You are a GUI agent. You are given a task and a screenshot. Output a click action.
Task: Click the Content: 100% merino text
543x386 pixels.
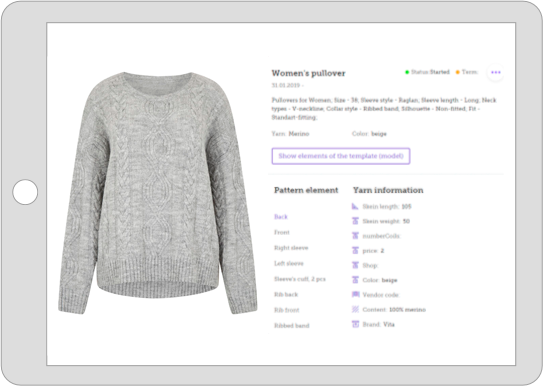click(x=394, y=309)
